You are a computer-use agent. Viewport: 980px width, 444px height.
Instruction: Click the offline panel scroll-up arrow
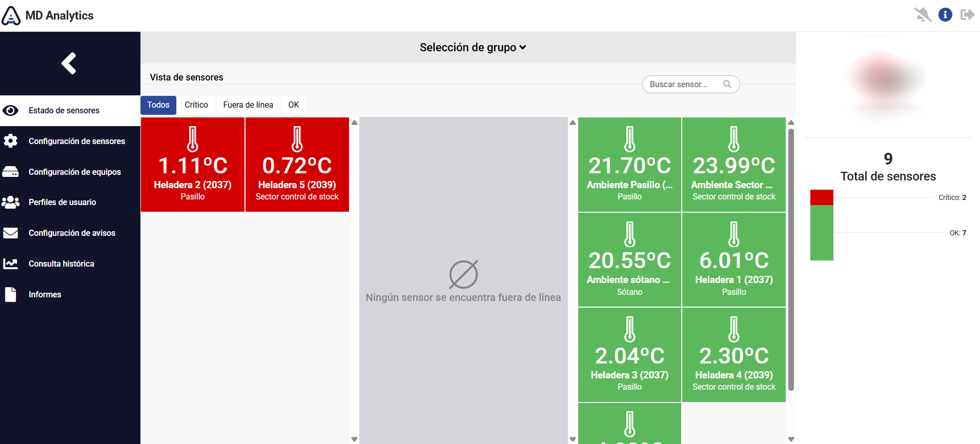pos(573,123)
